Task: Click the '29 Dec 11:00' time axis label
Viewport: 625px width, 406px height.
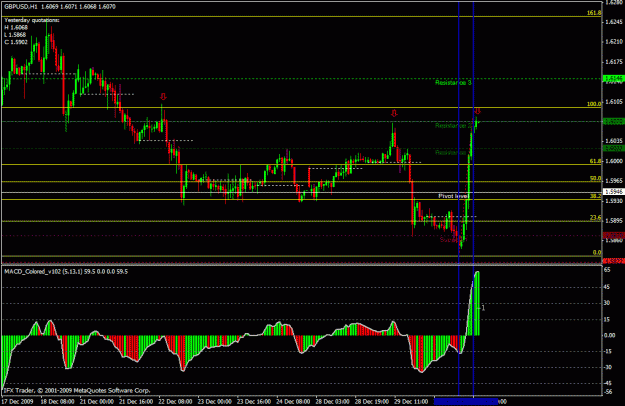Action: 411,402
